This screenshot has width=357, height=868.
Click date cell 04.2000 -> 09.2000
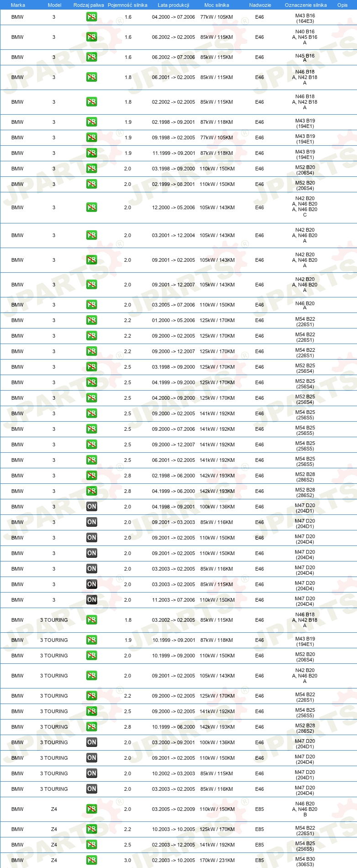[173, 398]
